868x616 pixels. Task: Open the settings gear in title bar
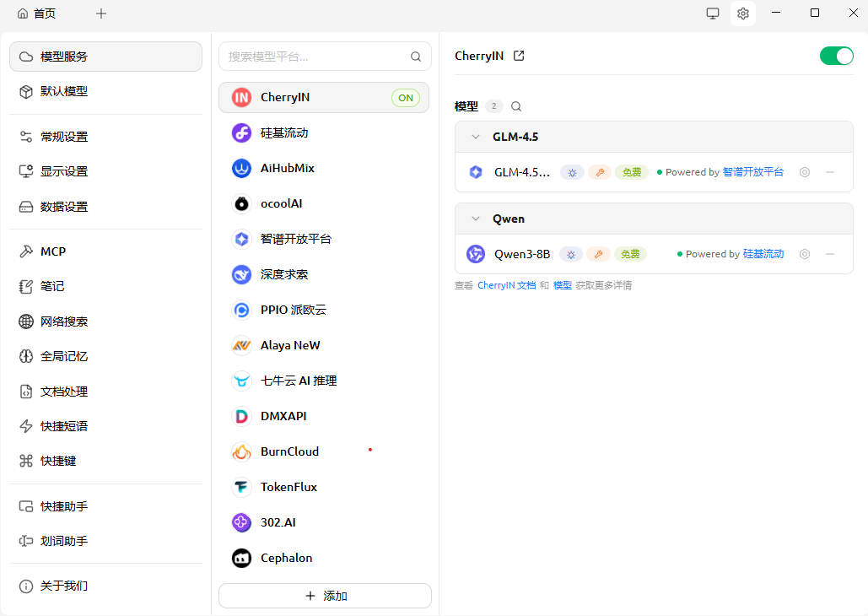(743, 14)
